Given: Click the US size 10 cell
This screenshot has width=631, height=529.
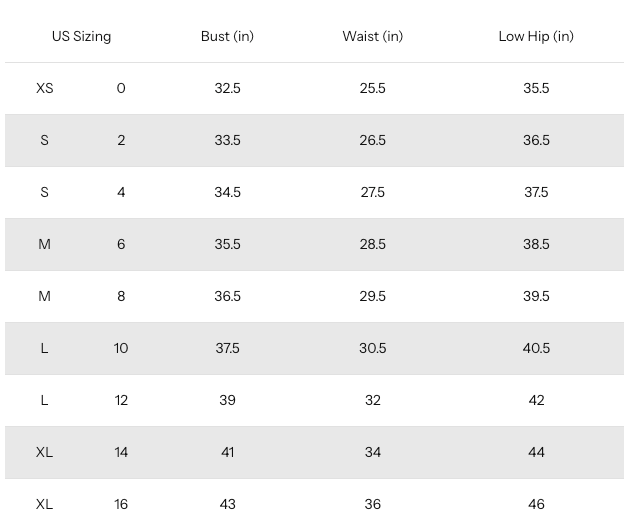Looking at the screenshot, I should [x=121, y=348].
